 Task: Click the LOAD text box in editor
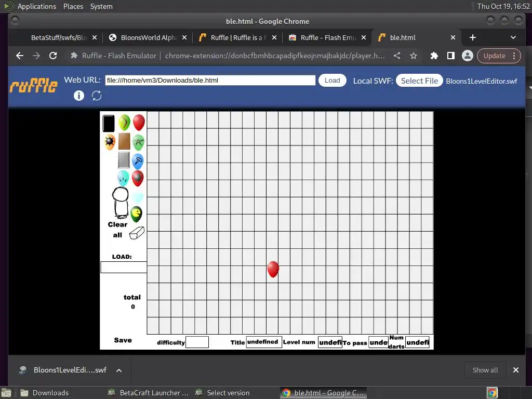tap(124, 267)
